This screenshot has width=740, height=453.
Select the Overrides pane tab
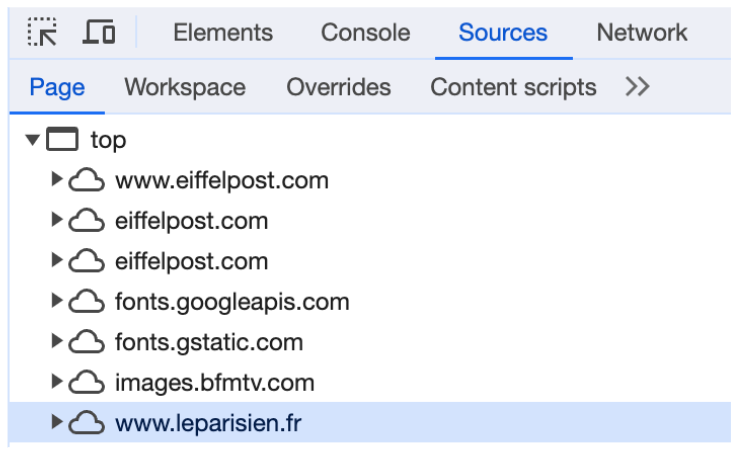point(338,87)
